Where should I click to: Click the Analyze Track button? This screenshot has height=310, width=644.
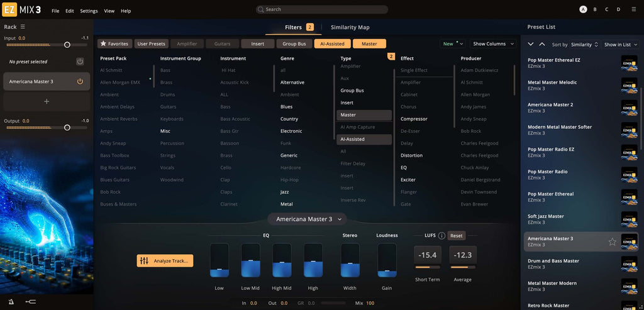(x=165, y=261)
